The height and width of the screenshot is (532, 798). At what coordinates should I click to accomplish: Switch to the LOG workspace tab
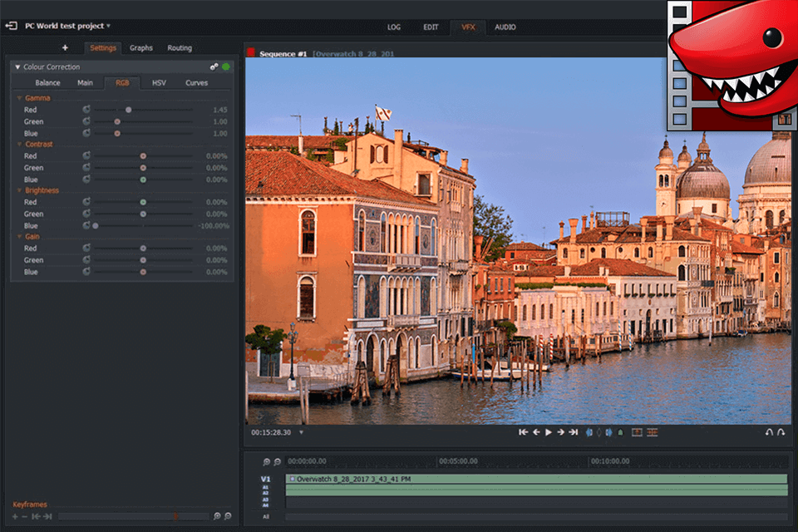(394, 27)
